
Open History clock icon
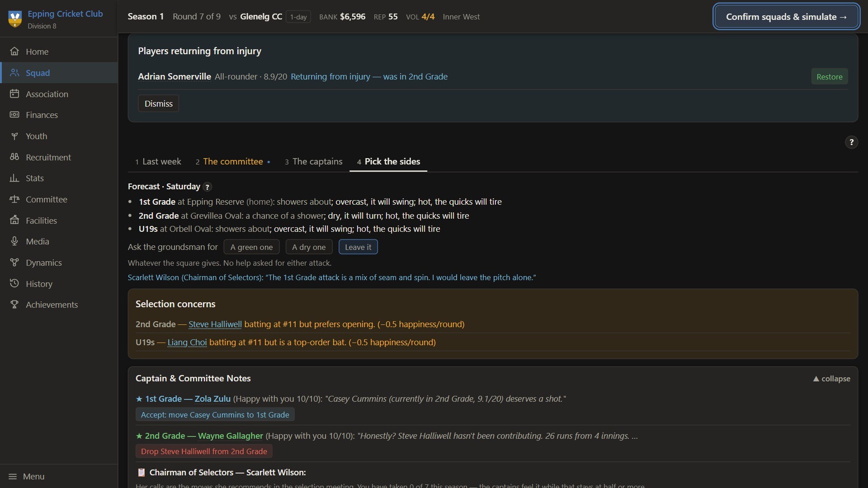coord(14,284)
